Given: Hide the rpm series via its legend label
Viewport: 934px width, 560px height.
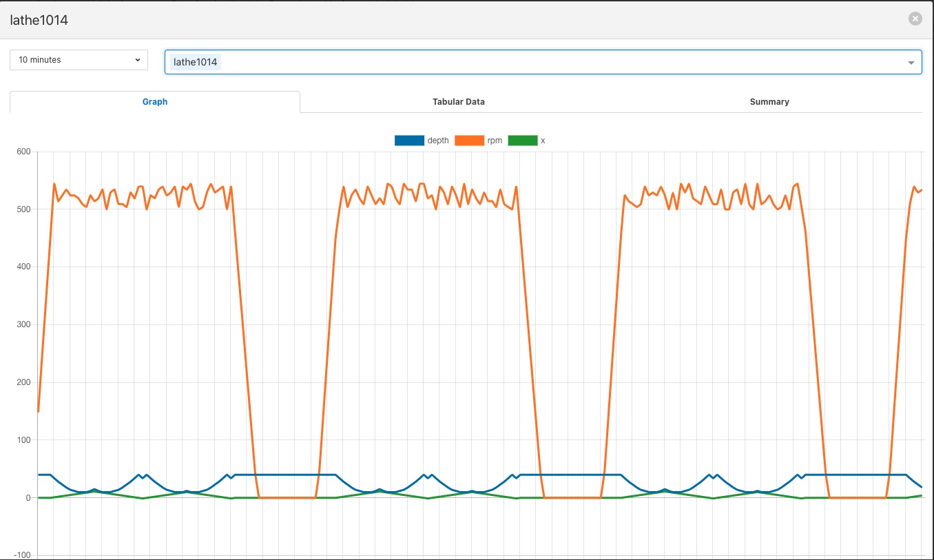Looking at the screenshot, I should point(495,141).
